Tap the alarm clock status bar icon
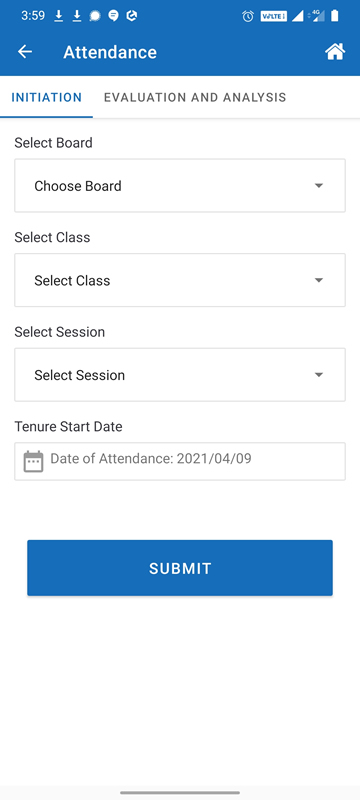Screen dimensions: 360x800 pyautogui.click(x=248, y=16)
